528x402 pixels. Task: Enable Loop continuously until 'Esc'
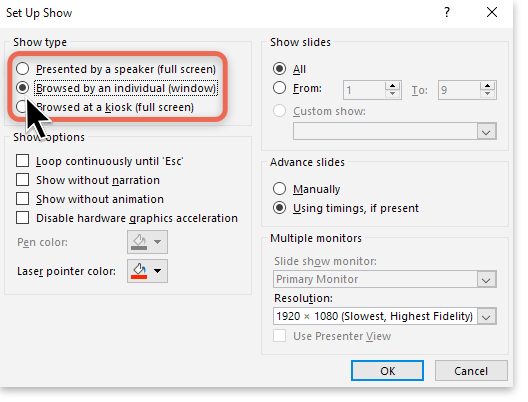pos(23,161)
